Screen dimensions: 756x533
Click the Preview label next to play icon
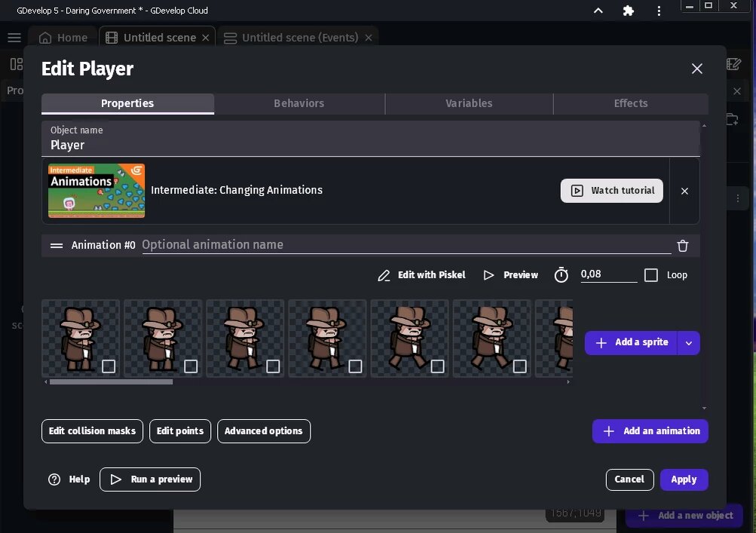pyautogui.click(x=521, y=275)
